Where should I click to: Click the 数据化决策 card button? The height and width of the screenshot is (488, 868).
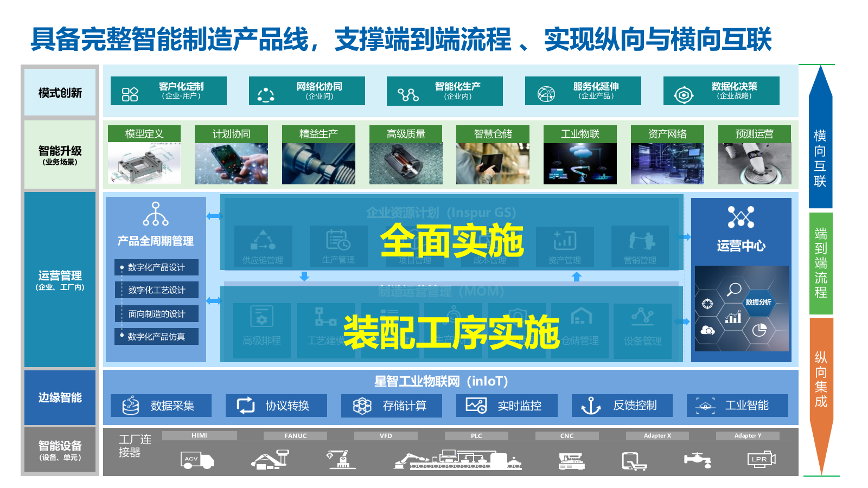720,91
